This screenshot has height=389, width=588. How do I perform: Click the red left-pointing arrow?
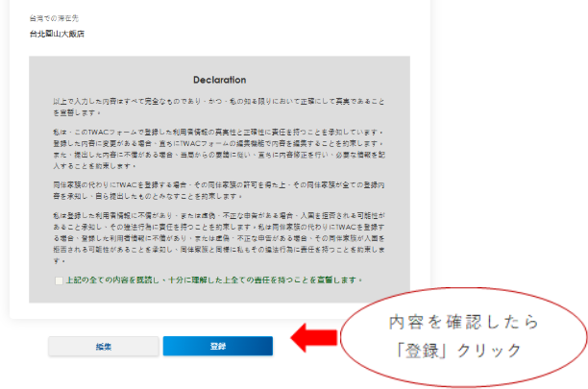[x=312, y=336]
